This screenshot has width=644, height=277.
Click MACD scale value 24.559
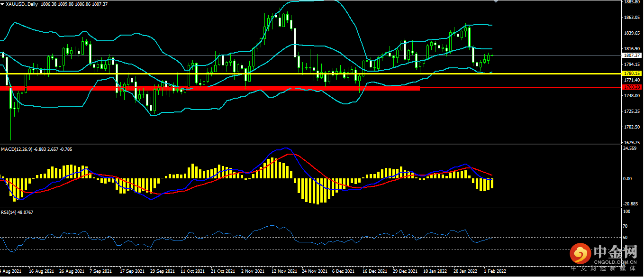coord(630,148)
